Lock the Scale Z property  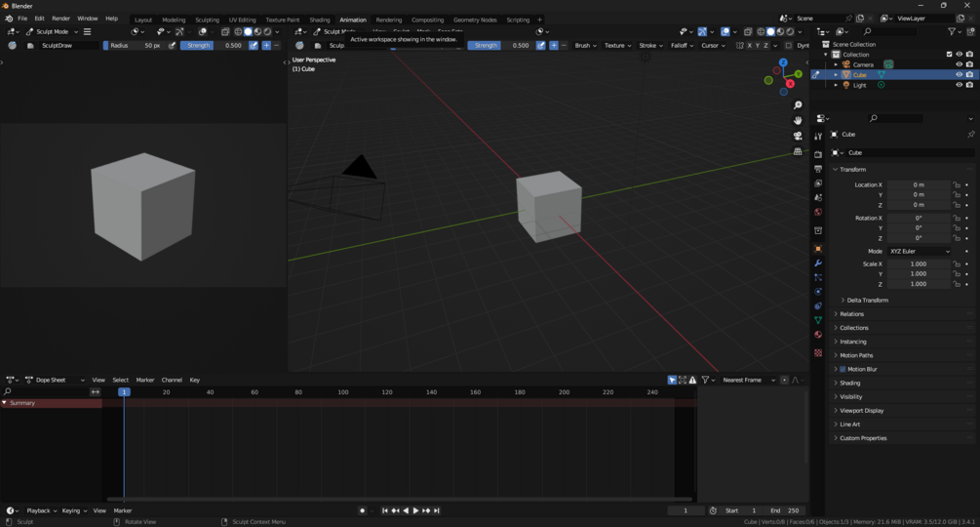(957, 284)
